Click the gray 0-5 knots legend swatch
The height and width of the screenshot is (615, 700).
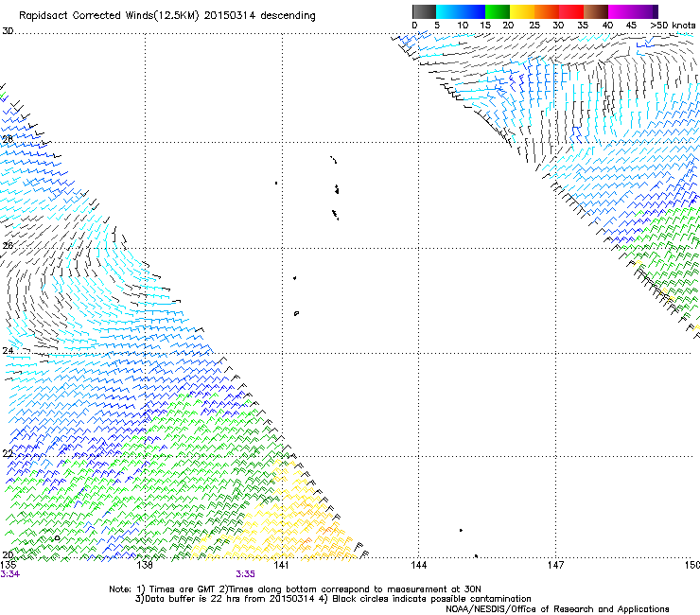click(x=424, y=11)
